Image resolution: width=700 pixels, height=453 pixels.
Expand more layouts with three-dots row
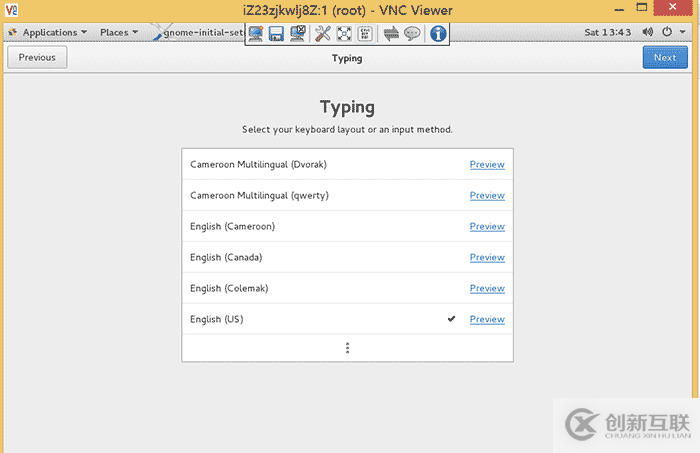pyautogui.click(x=347, y=348)
